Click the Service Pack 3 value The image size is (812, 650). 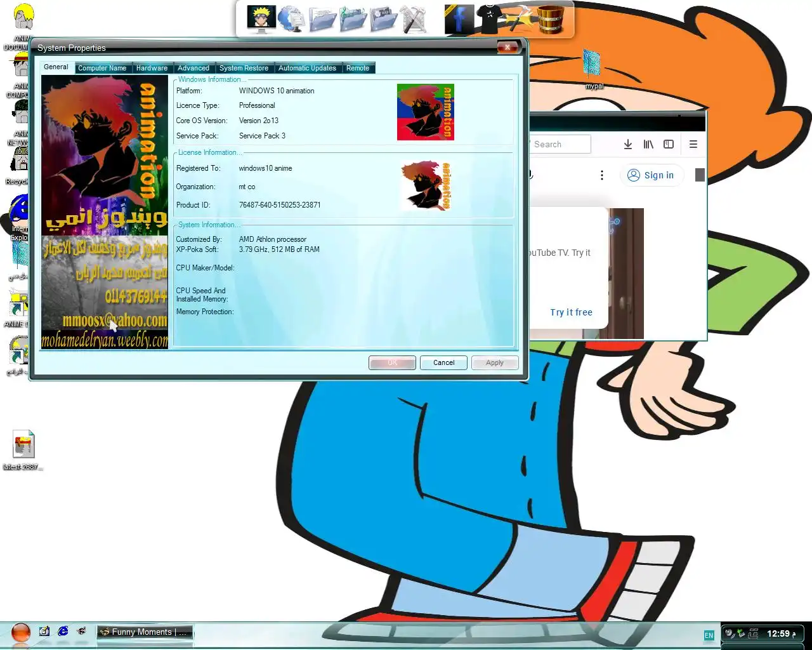coord(262,136)
